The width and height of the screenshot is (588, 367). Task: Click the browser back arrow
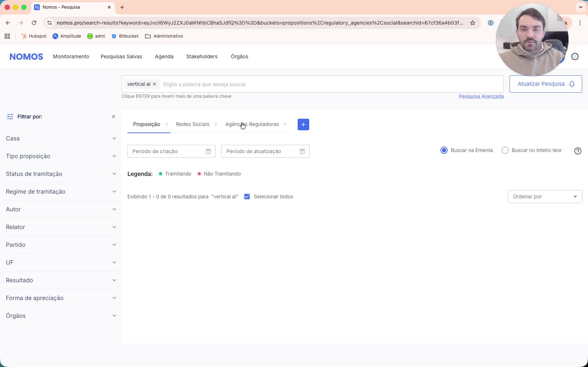(8, 23)
